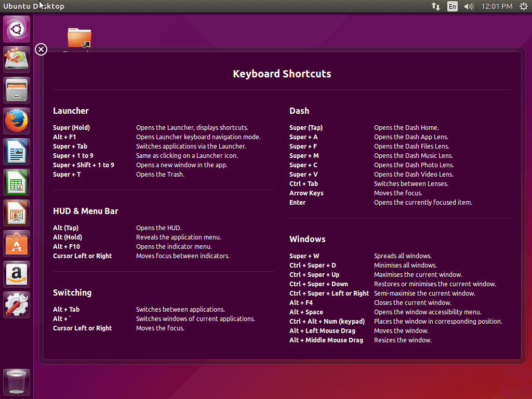Click the Super + C shortcut text
Image resolution: width=532 pixels, height=399 pixels.
point(303,165)
